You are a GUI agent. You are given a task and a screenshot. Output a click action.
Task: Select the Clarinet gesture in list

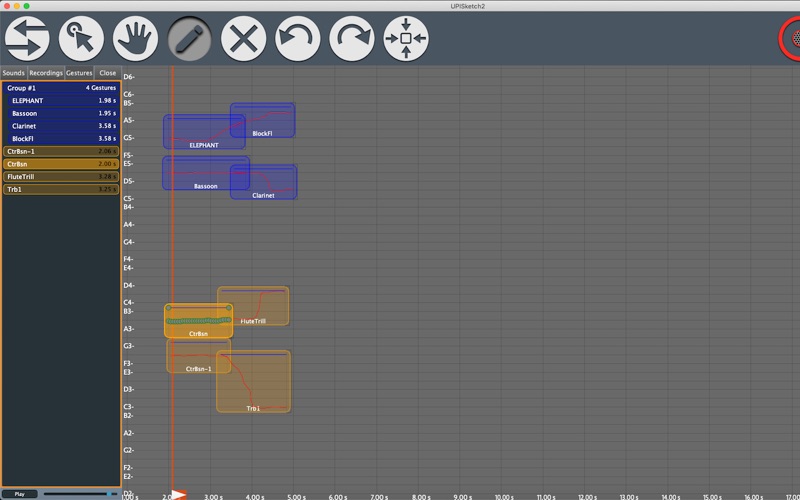pos(63,126)
